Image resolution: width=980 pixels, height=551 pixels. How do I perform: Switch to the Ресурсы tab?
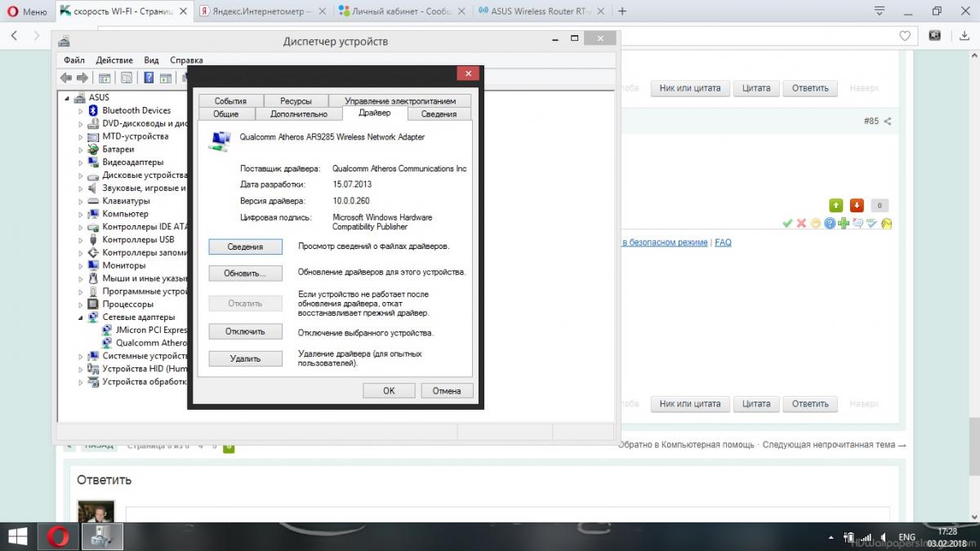(296, 101)
